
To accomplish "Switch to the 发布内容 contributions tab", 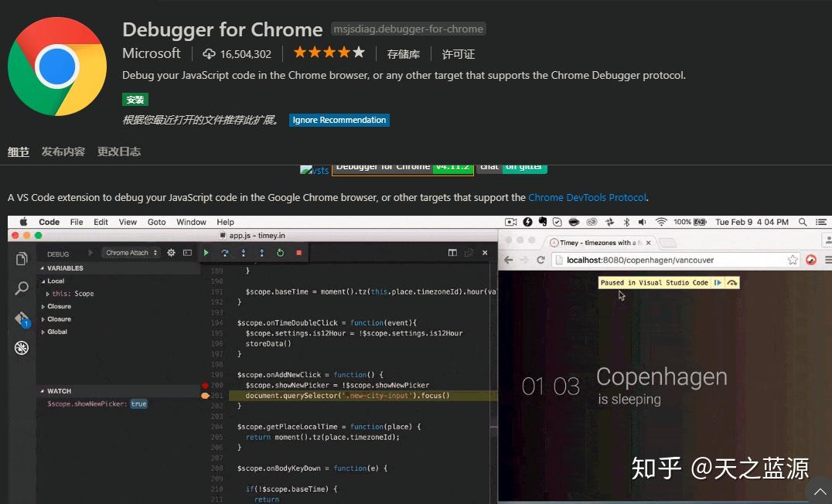I will (63, 152).
